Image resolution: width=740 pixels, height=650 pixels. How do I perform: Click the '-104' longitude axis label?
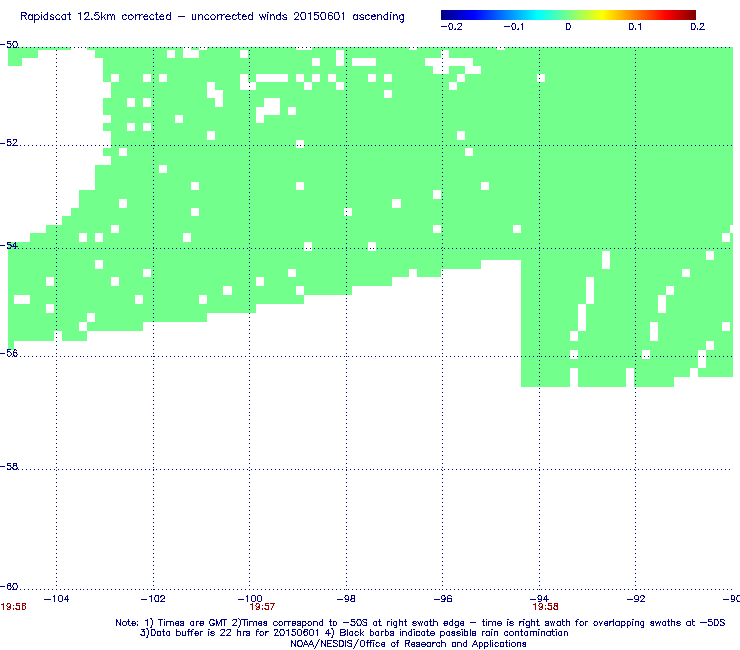pos(56,599)
